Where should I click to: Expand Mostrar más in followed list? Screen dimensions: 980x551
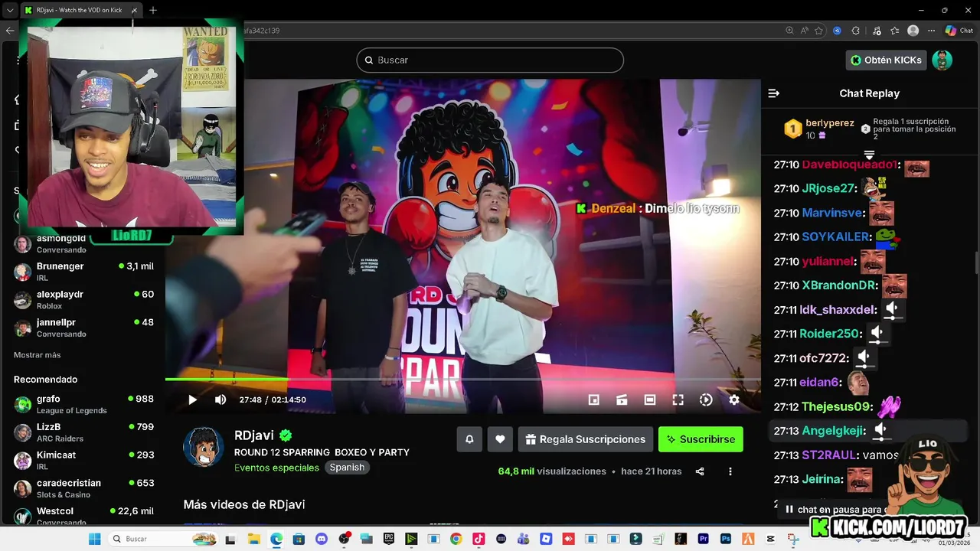click(x=37, y=355)
